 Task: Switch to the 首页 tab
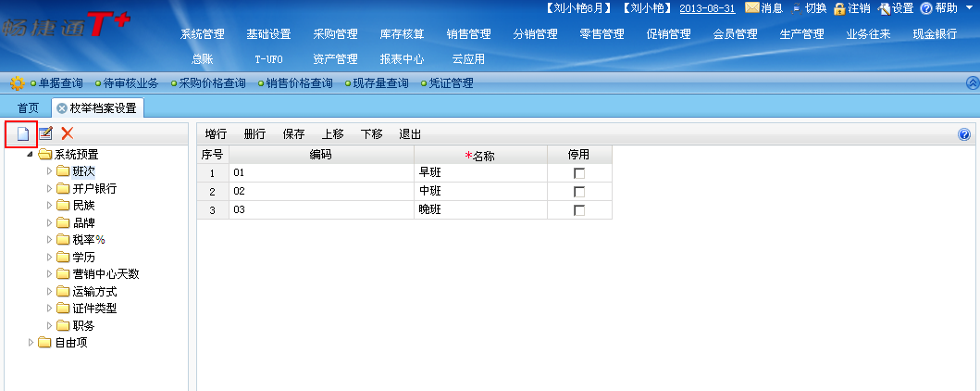(x=28, y=108)
